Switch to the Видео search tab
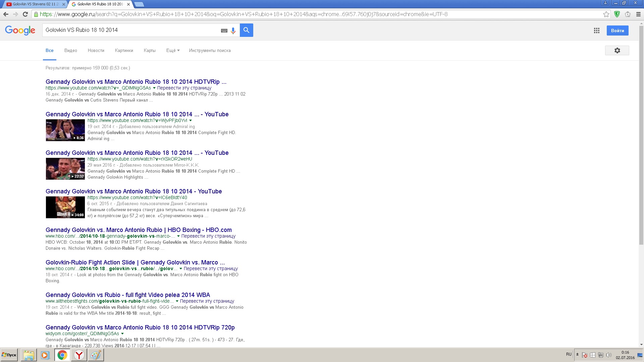Screen dimensions: 644x362 (x=71, y=51)
